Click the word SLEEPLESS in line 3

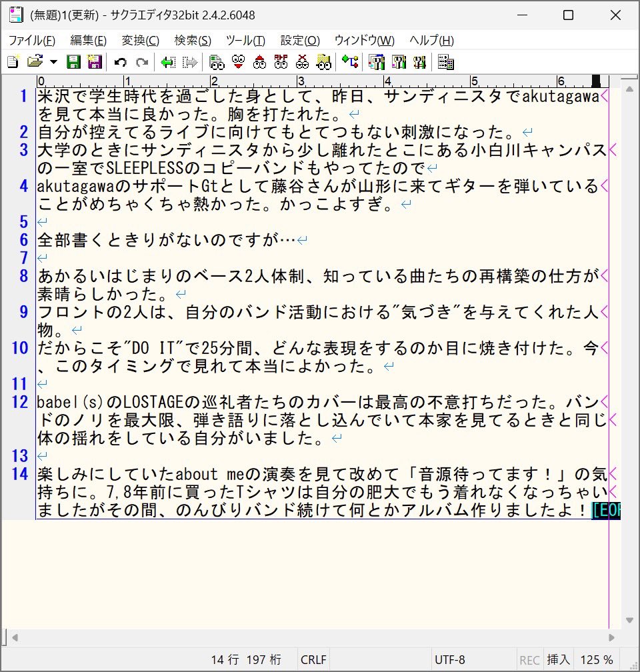coord(145,168)
